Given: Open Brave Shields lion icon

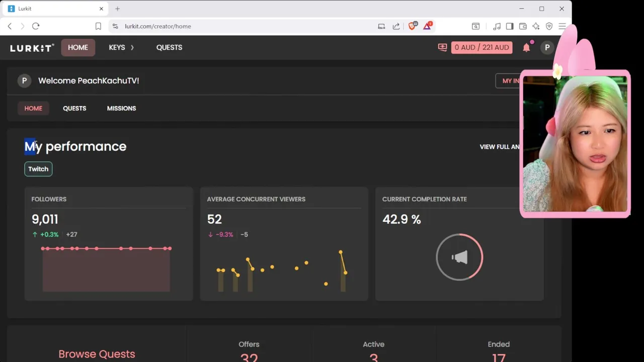Looking at the screenshot, I should point(412,26).
